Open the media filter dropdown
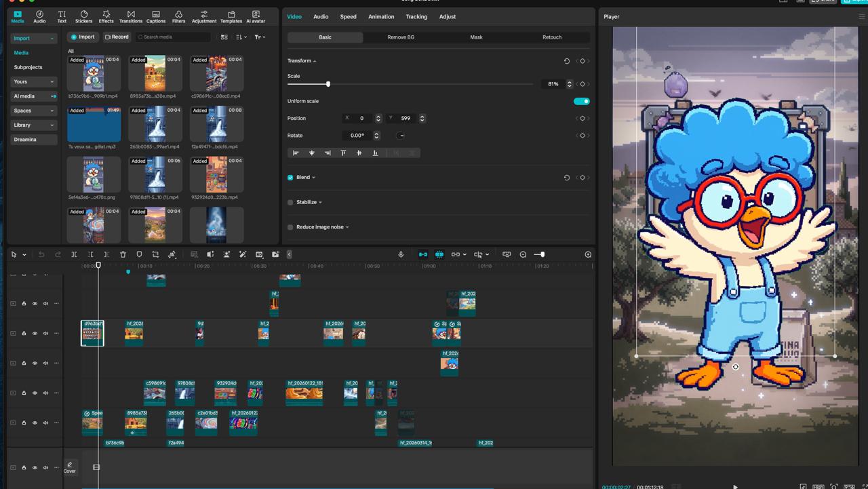Image resolution: width=868 pixels, height=489 pixels. (x=260, y=37)
